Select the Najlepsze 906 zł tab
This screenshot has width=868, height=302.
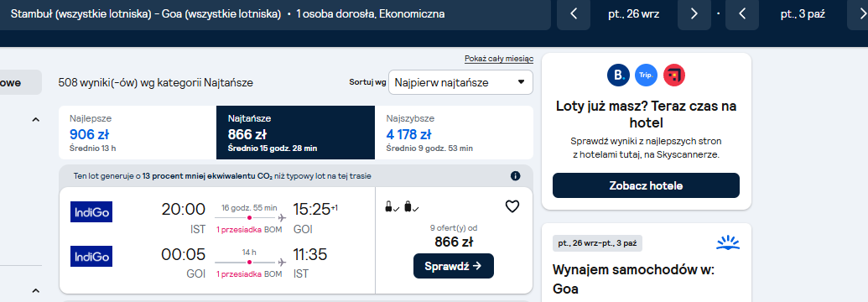coord(138,133)
